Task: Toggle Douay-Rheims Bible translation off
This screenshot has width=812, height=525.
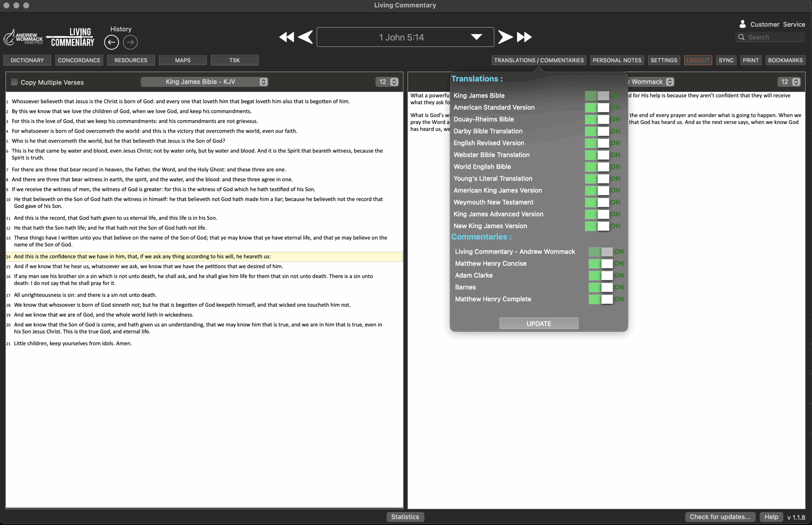Action: click(597, 119)
